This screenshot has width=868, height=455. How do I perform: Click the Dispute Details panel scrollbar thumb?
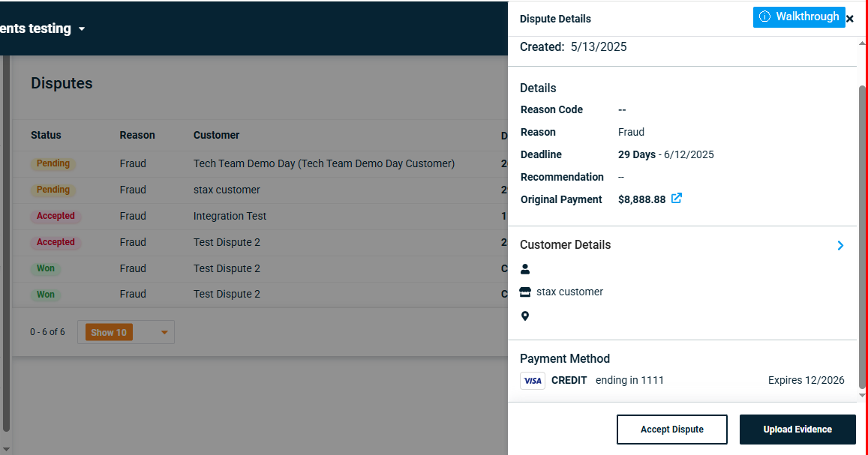point(862,237)
